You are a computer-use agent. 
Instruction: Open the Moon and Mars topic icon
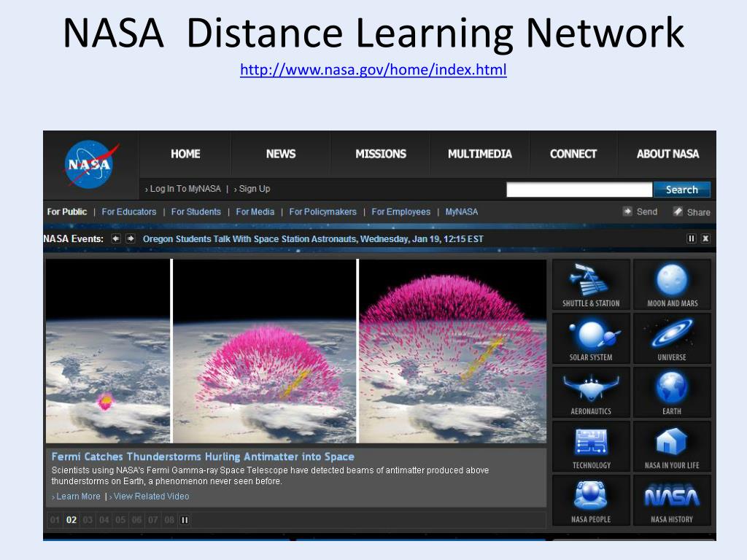672,285
